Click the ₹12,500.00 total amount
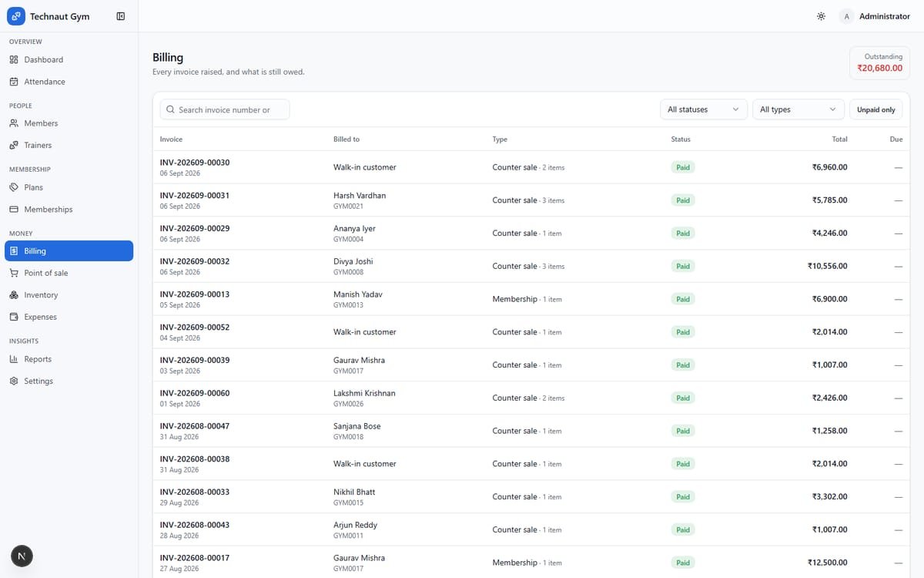Viewport: 924px width, 578px height. click(x=827, y=563)
